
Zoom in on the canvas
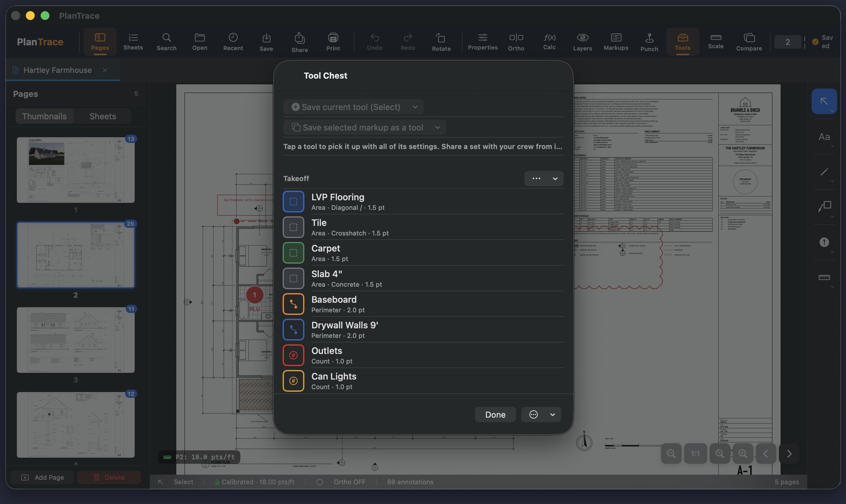click(x=743, y=454)
